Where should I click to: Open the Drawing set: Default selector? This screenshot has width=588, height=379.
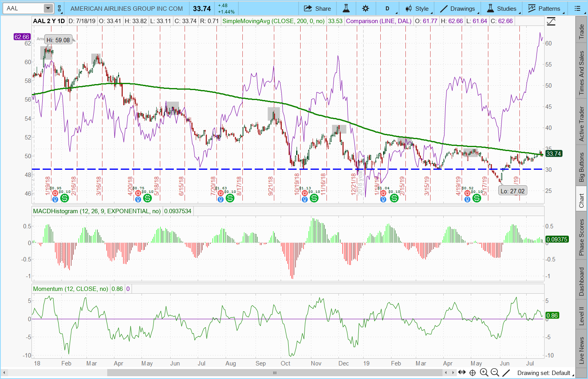click(544, 373)
